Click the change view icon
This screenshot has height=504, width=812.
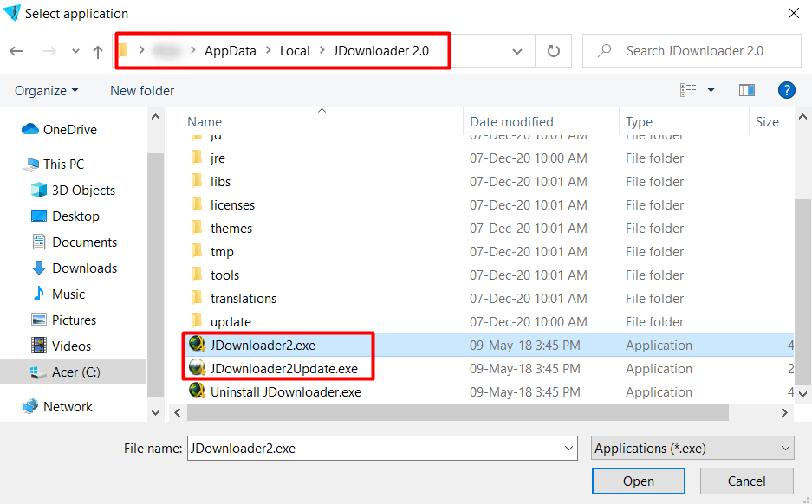pos(688,91)
